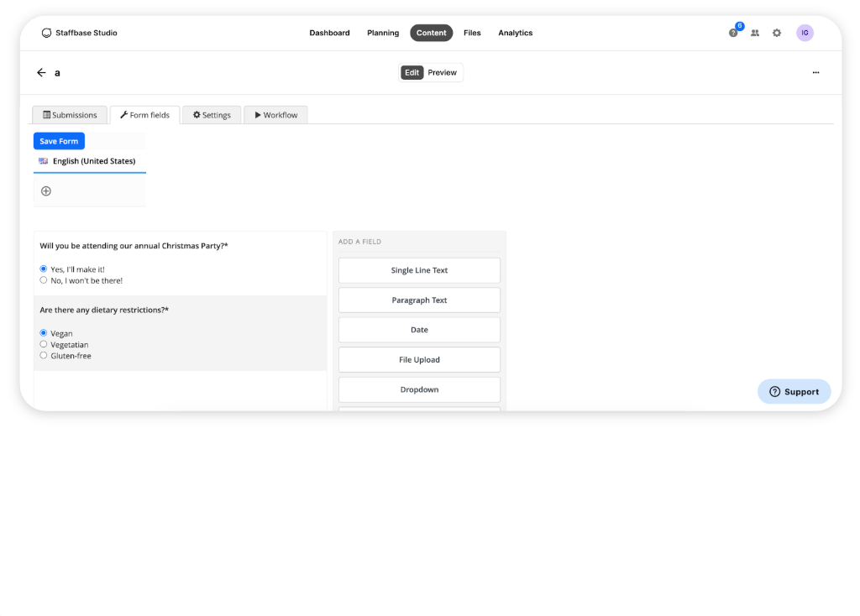This screenshot has width=860, height=616.
Task: Switch to Preview mode
Action: click(442, 72)
